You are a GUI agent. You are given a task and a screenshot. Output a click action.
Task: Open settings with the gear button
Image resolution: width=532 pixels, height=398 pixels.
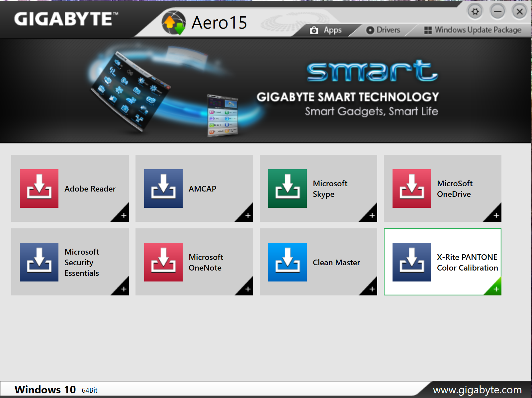click(475, 12)
